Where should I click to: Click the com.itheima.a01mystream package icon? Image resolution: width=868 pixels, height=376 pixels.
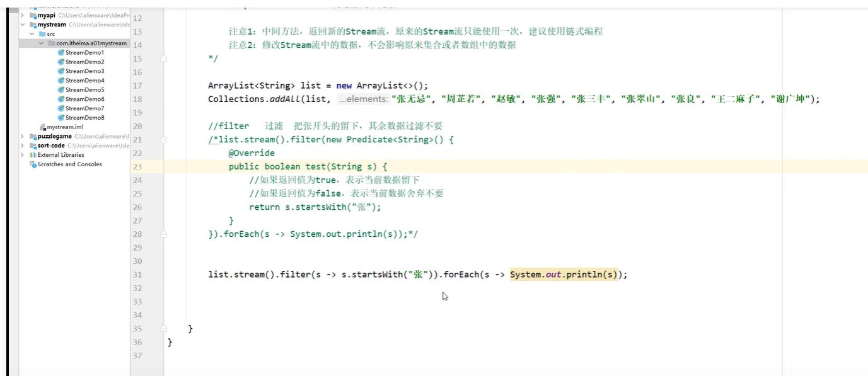pyautogui.click(x=52, y=43)
